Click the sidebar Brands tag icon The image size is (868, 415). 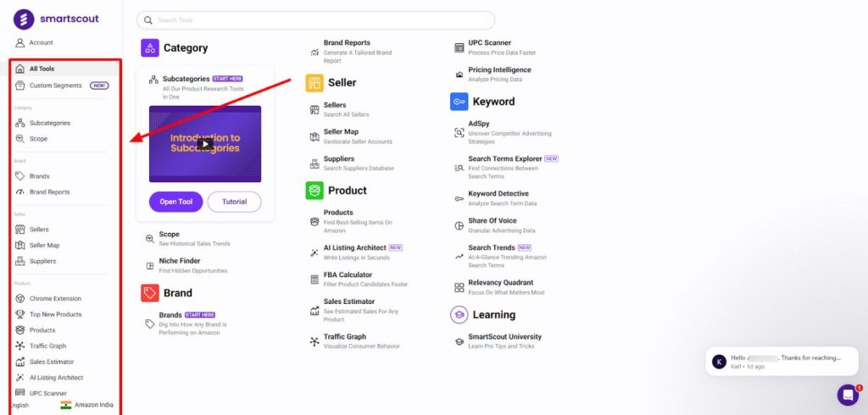(20, 176)
